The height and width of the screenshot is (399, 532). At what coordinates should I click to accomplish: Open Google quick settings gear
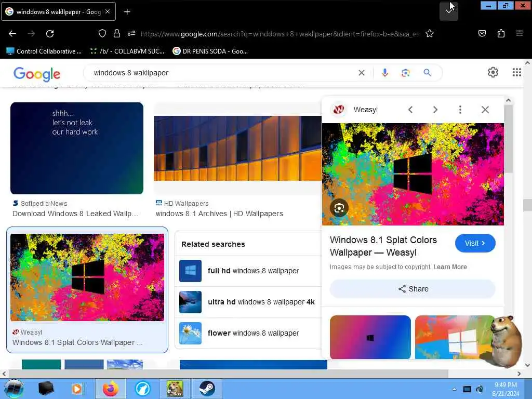coord(493,72)
